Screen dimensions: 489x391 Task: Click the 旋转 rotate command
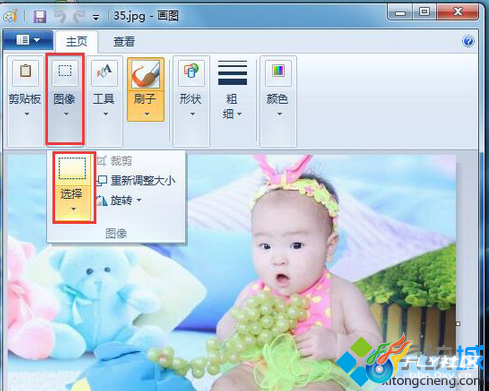coord(114,200)
